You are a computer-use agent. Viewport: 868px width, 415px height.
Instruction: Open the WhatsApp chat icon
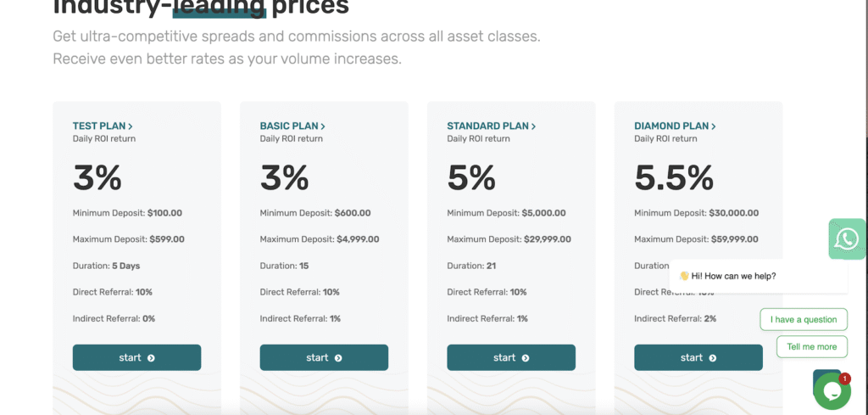[x=847, y=238]
